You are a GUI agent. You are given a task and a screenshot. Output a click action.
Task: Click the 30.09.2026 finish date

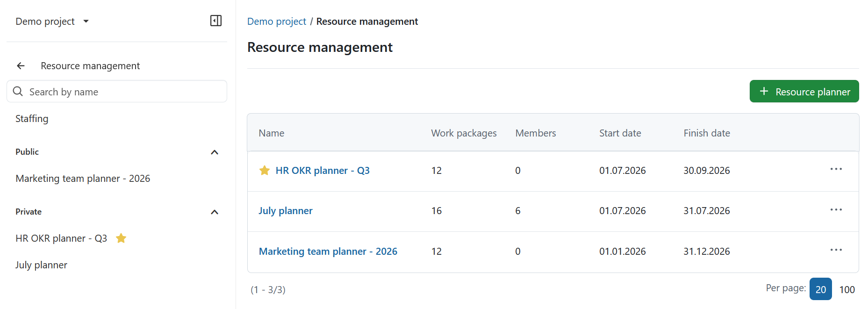(x=707, y=171)
